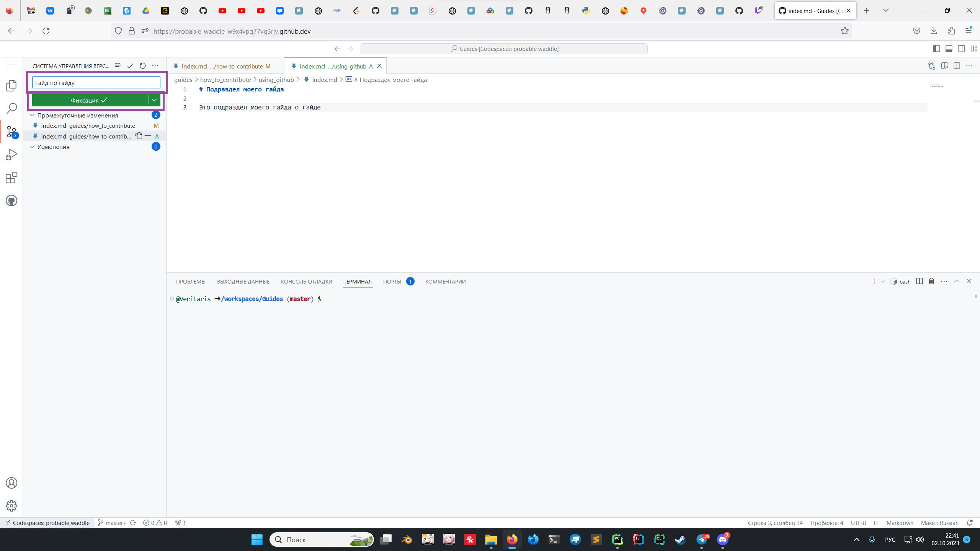Open Run and Debug view
The height and width of the screenshot is (551, 980).
(11, 155)
